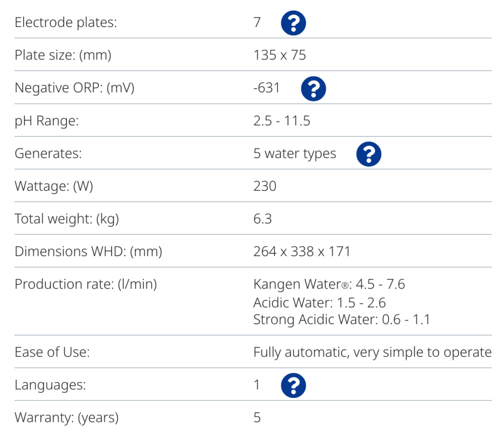Select the Total weight value 6.3
Image resolution: width=504 pixels, height=440 pixels.
pos(263,219)
